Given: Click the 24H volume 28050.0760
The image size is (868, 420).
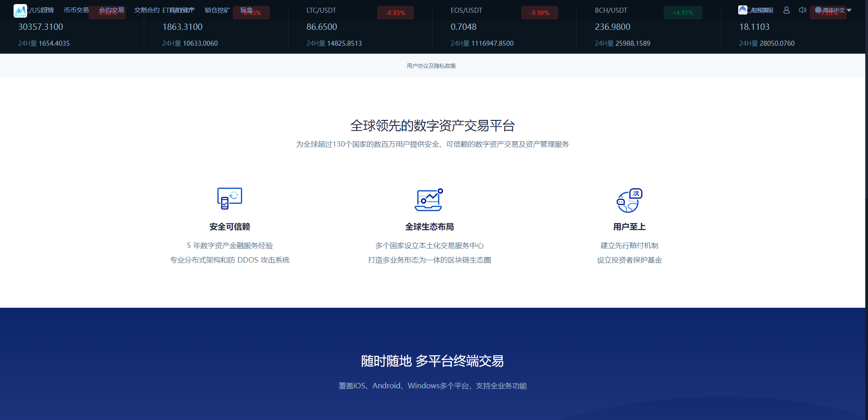Looking at the screenshot, I should pos(777,43).
